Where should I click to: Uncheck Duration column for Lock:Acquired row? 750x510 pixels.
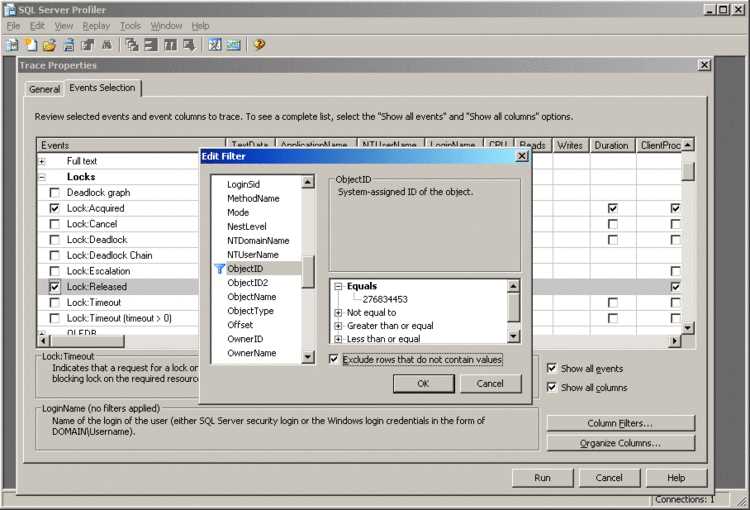click(x=612, y=209)
